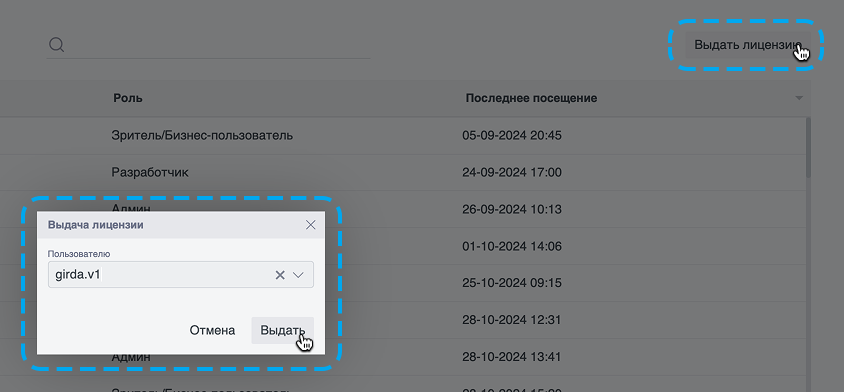
Task: Click the Роль column header
Action: click(128, 98)
